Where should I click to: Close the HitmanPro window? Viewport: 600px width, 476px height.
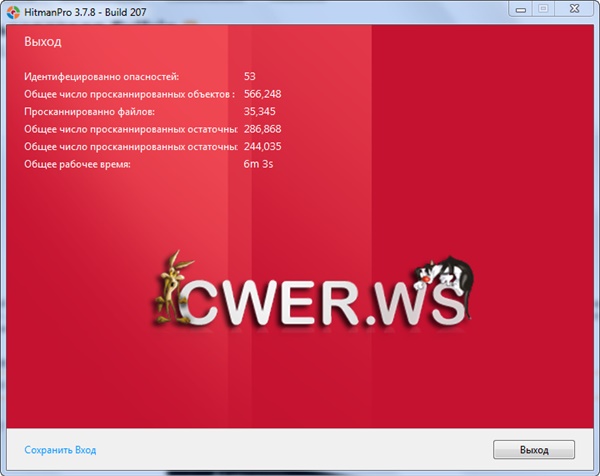click(574, 8)
